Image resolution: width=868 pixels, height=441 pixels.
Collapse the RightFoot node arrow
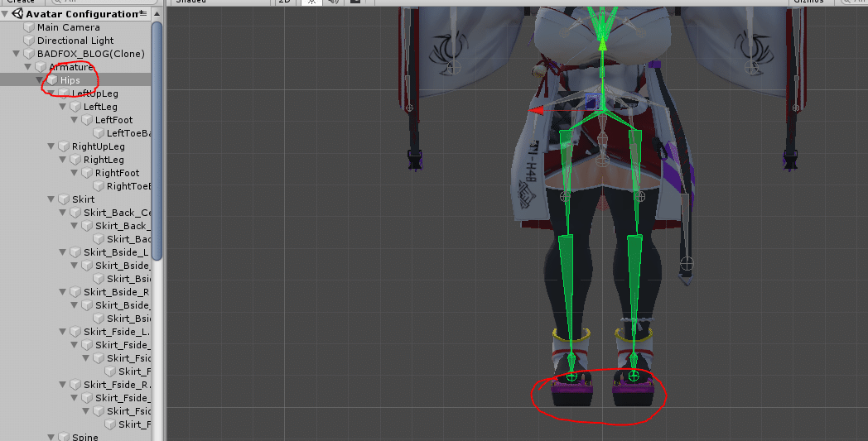pos(75,173)
